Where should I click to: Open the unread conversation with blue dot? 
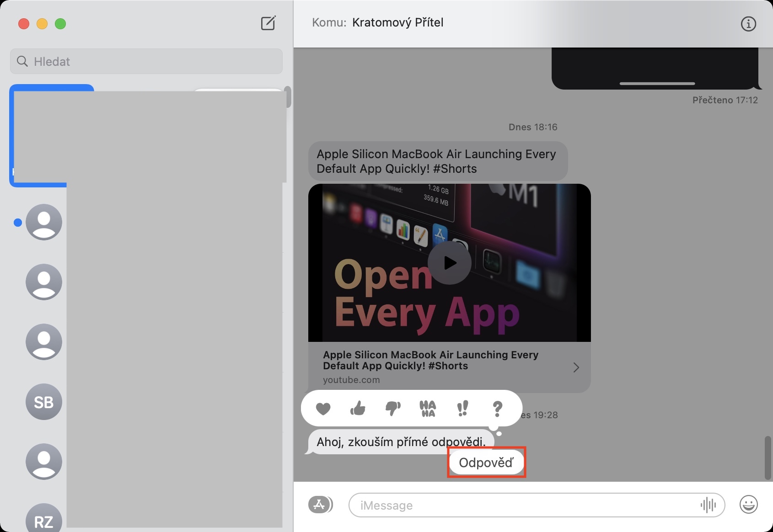[x=44, y=222]
